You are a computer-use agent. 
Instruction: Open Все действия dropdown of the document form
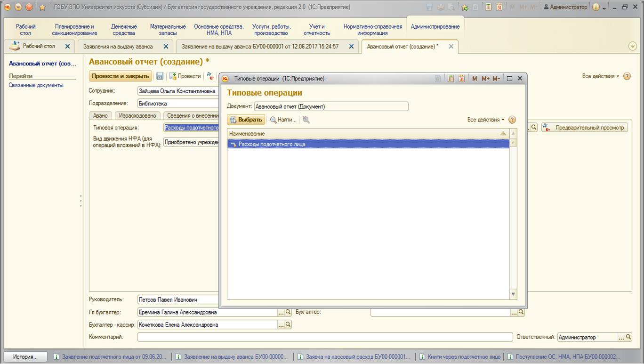[x=601, y=76]
